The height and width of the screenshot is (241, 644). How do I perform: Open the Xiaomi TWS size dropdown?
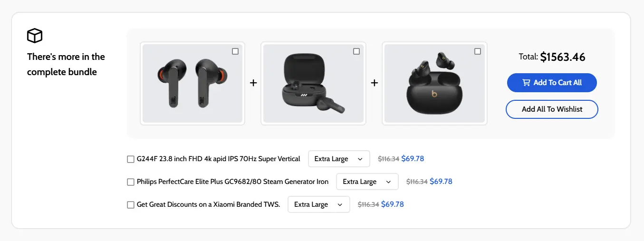pyautogui.click(x=318, y=204)
